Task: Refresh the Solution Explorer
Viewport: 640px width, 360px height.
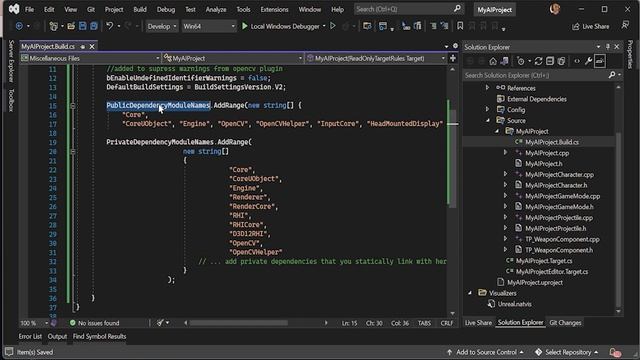Action: [x=538, y=61]
